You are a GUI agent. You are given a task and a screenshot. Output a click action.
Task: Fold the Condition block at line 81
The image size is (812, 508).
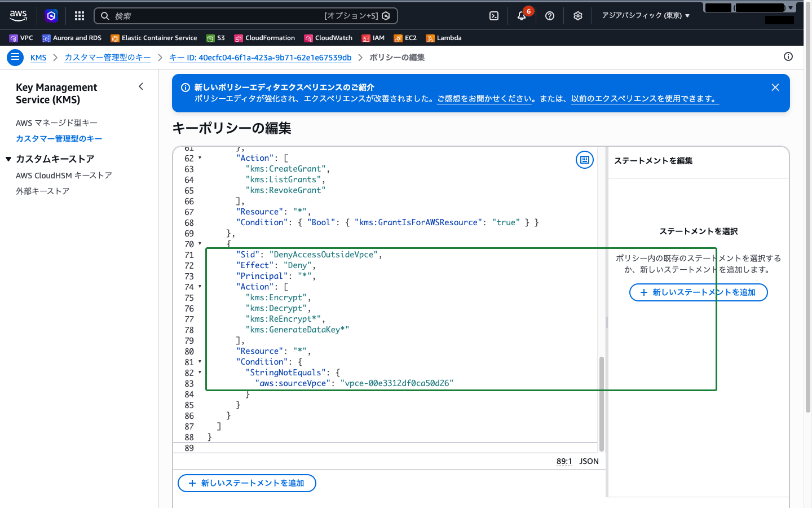(200, 362)
